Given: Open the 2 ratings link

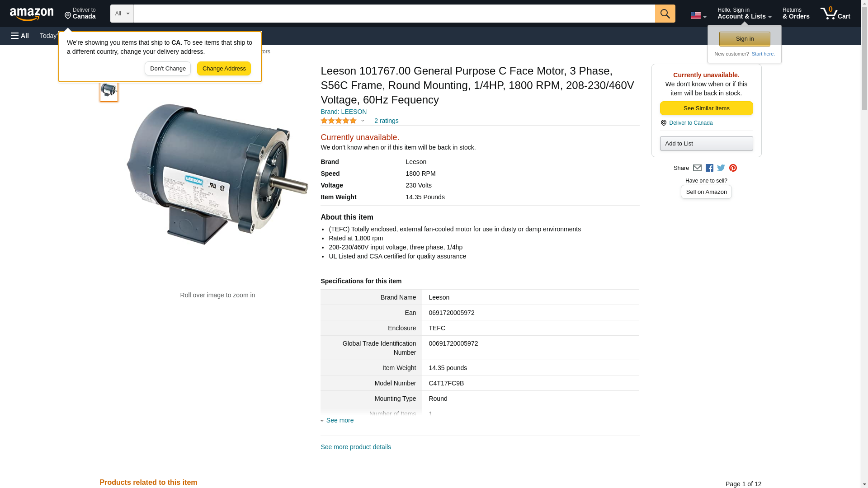Looking at the screenshot, I should [x=386, y=121].
